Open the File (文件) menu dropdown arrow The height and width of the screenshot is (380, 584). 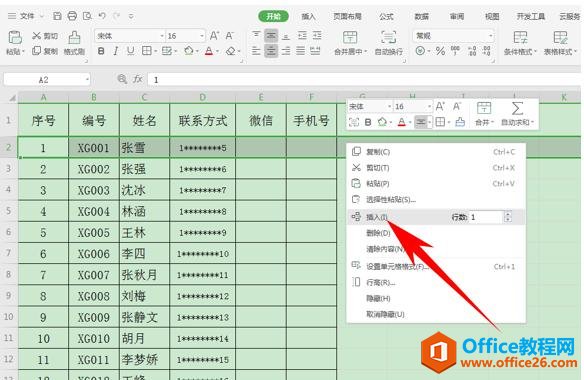[41, 16]
